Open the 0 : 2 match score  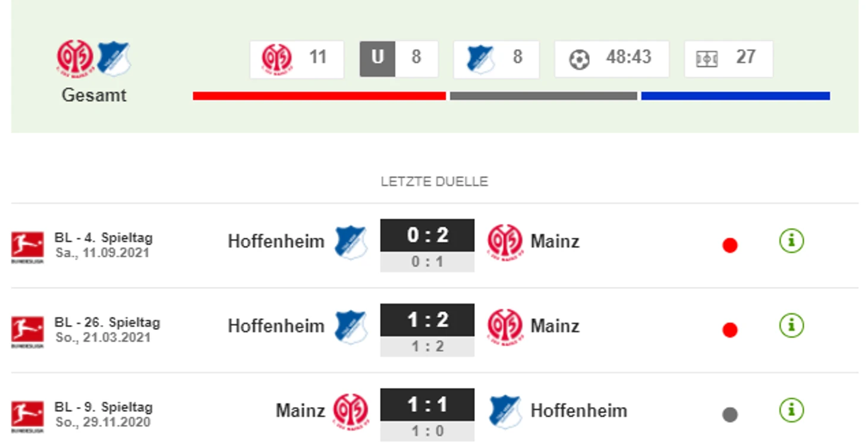click(x=427, y=235)
